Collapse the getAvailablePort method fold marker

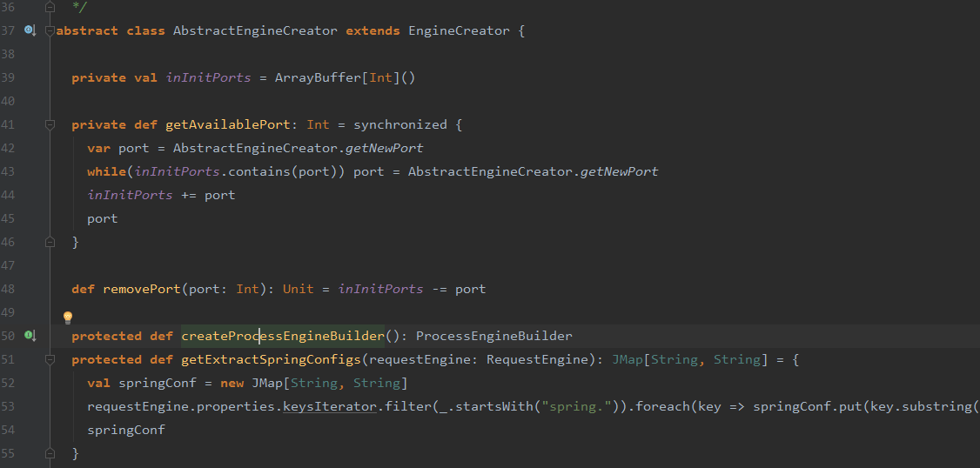coord(50,125)
